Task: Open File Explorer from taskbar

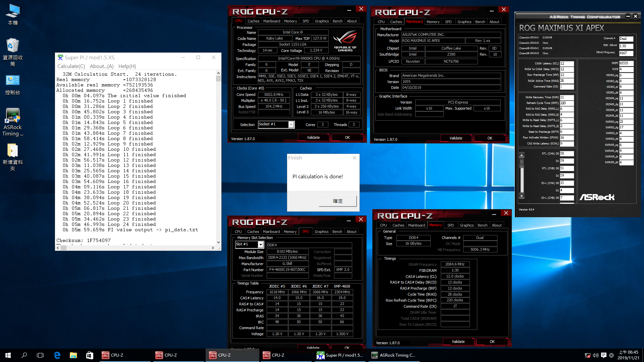Action: click(73, 355)
